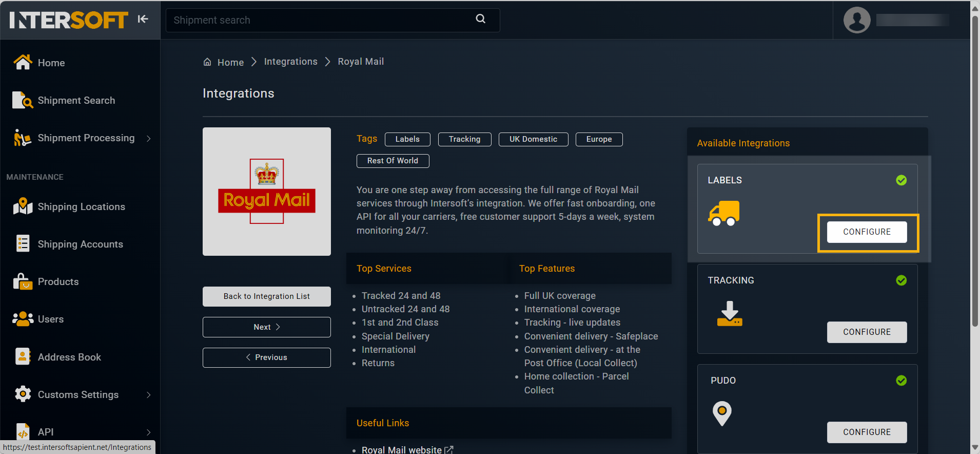Click the external link icon beside Royal Mail website
The height and width of the screenshot is (454, 980).
[449, 450]
